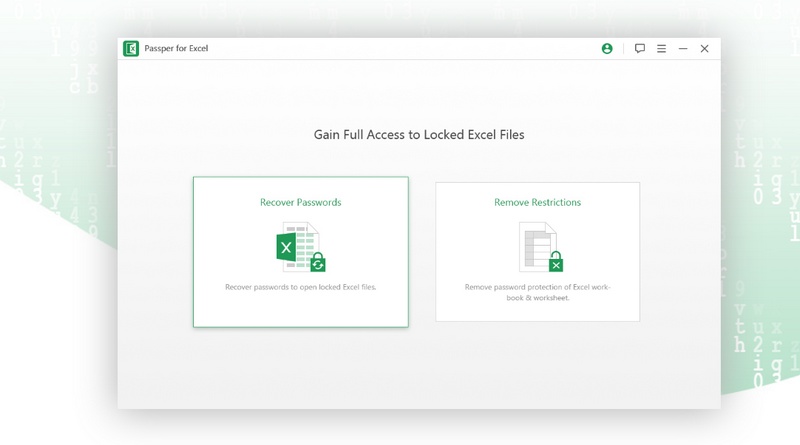Select the Recover Passwords card
Viewport: 800px width, 445px height.
301,252
